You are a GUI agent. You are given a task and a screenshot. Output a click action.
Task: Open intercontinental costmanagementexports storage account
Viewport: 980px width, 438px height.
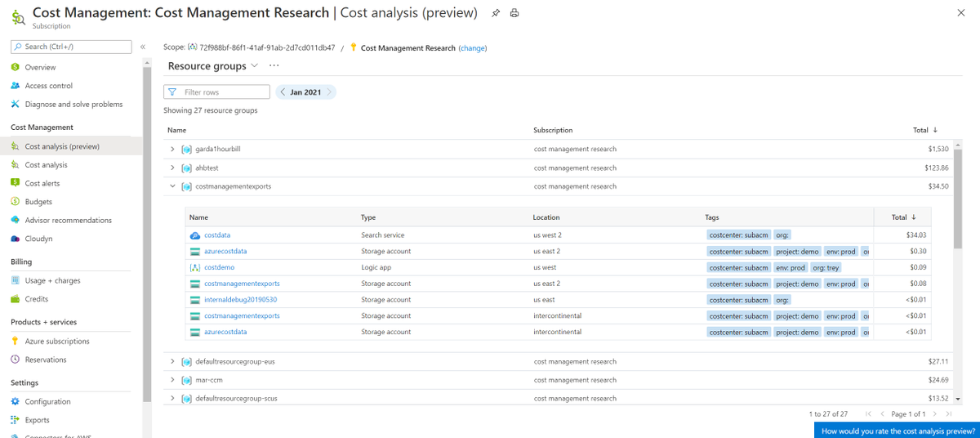point(242,315)
